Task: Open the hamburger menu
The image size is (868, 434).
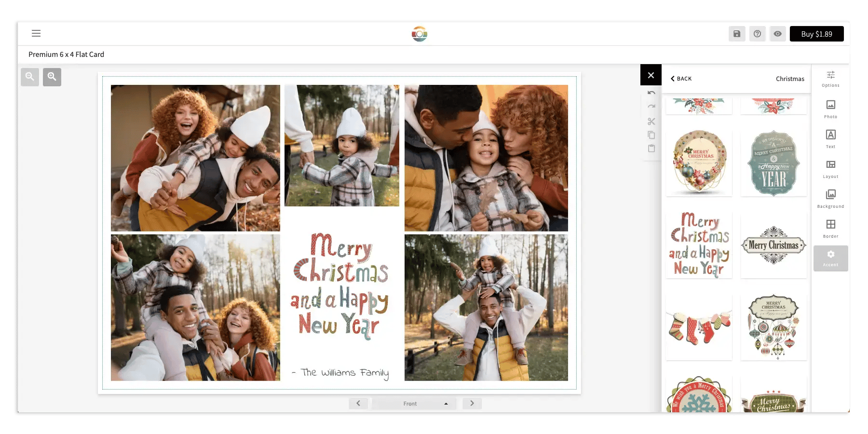Action: point(36,33)
